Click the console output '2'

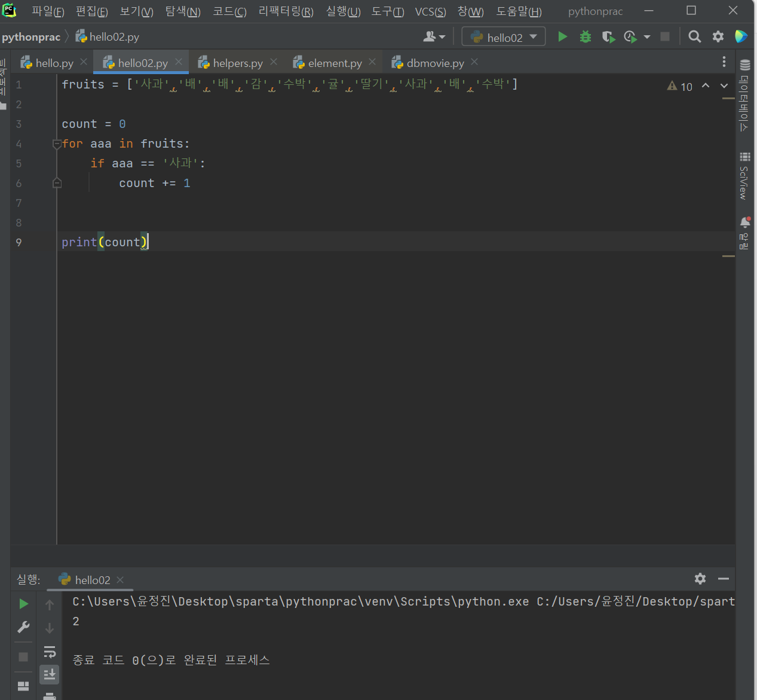[76, 621]
